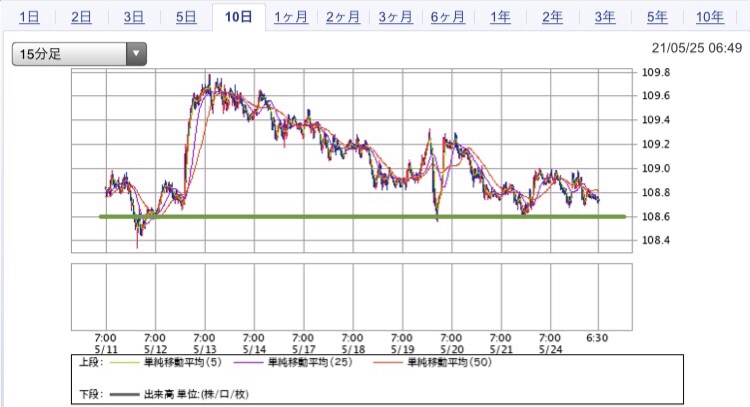Click the purple line swatch for 単純移動平均(25)
This screenshot has width=750, height=407.
pyautogui.click(x=248, y=363)
